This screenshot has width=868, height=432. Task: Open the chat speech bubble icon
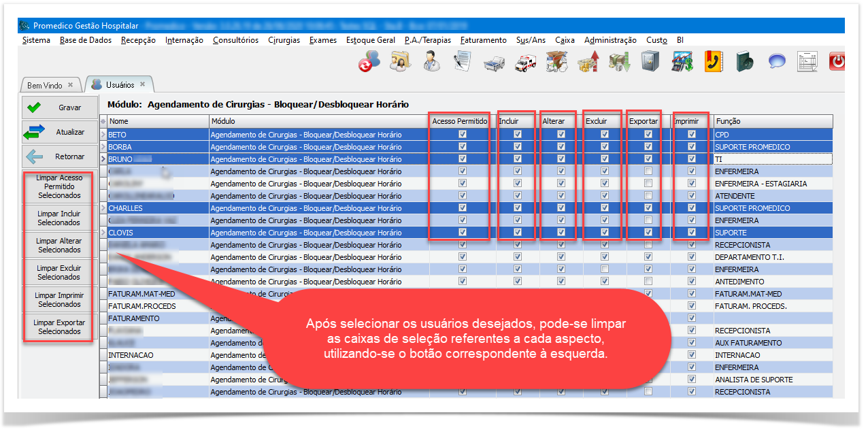tap(777, 62)
